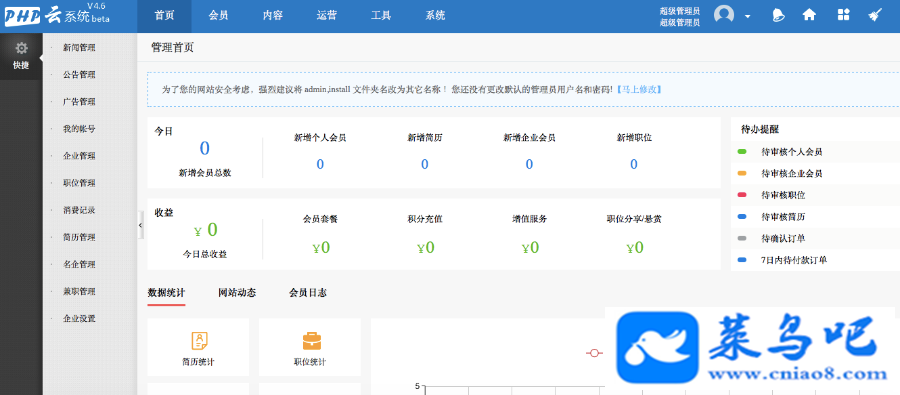Click 7日内待付款订单 reminder
The width and height of the screenshot is (900, 395).
coord(794,260)
